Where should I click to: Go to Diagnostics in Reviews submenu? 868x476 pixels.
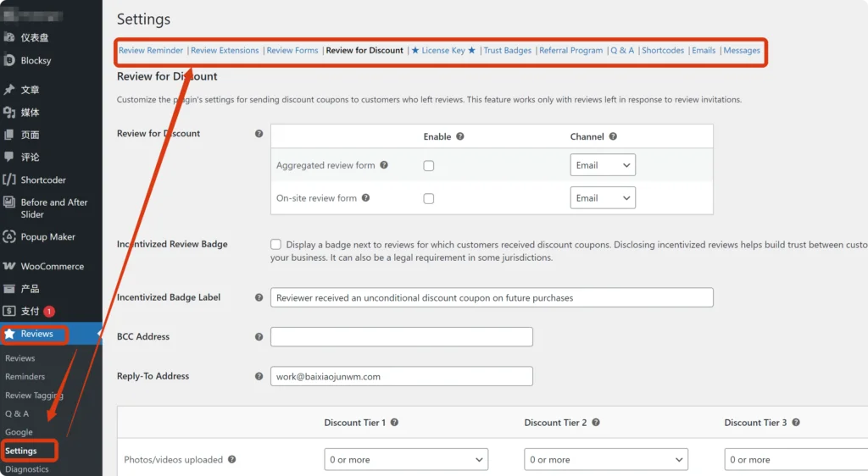click(27, 469)
